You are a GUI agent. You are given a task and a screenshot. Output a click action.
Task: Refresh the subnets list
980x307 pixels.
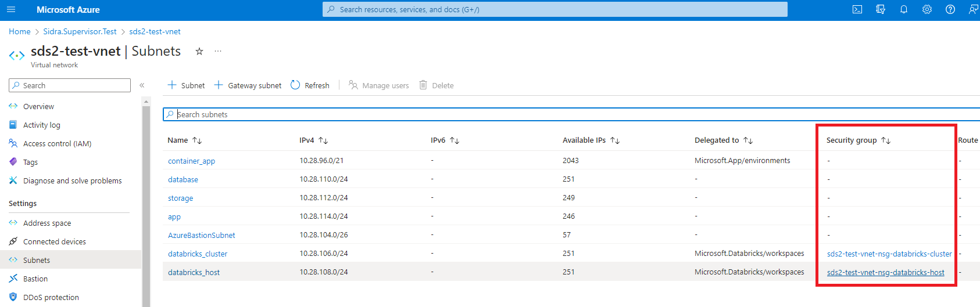click(x=310, y=85)
